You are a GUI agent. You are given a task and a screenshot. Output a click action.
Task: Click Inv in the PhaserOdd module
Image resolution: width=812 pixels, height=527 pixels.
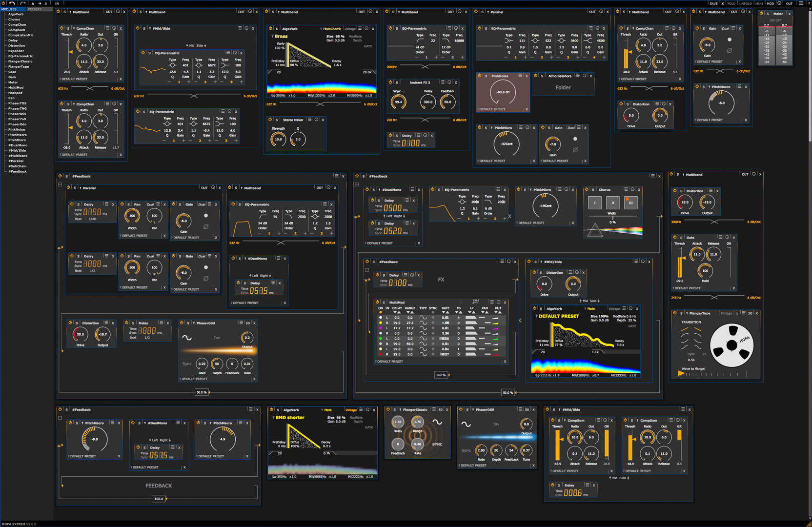point(217,338)
